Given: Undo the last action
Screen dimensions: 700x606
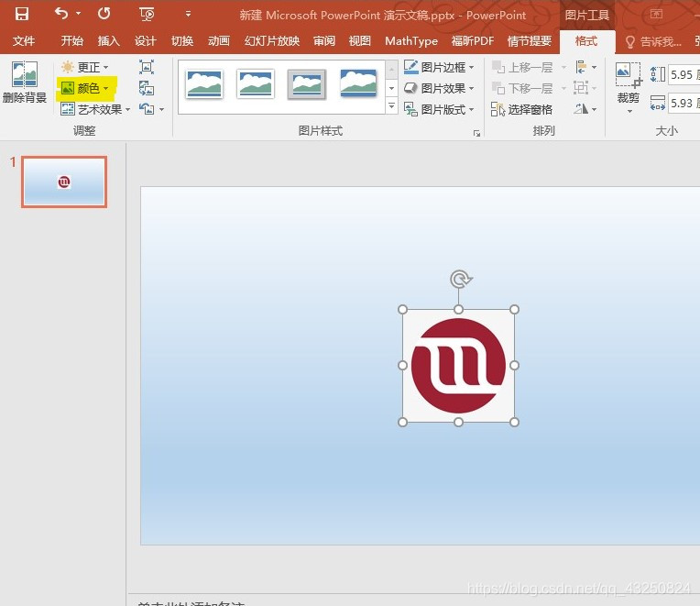Looking at the screenshot, I should coord(61,14).
